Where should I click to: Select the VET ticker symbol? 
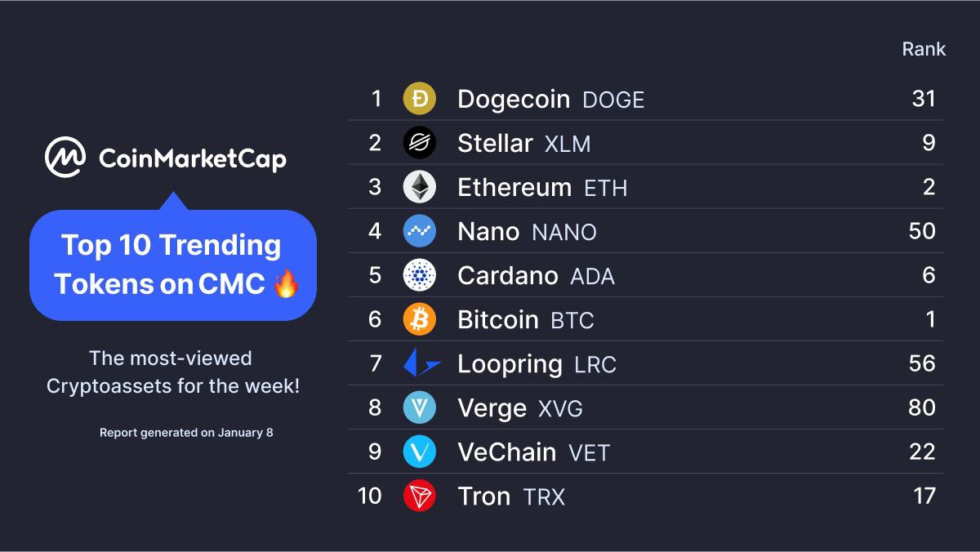pos(590,453)
